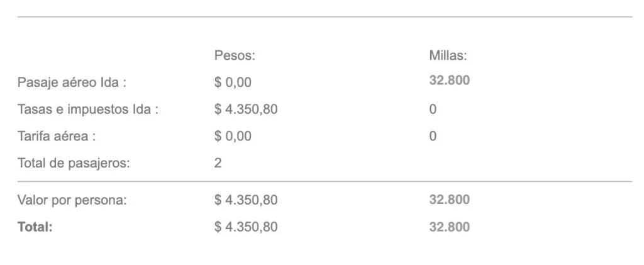Select the Tarifa aérea label
Viewport: 644px width, 265px height.
click(x=56, y=137)
